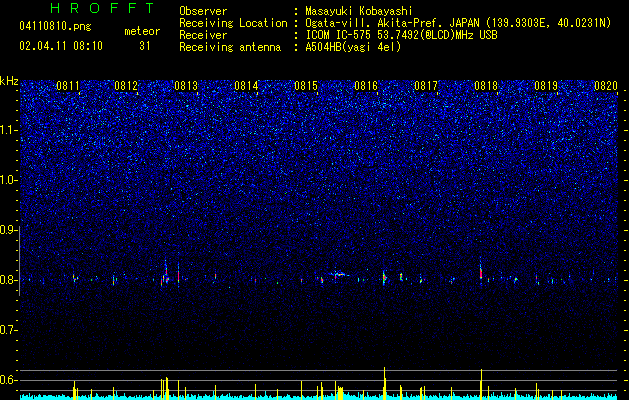The height and width of the screenshot is (400, 629).
Task: Click observer name Masayuki Kobayashi
Action: click(358, 11)
